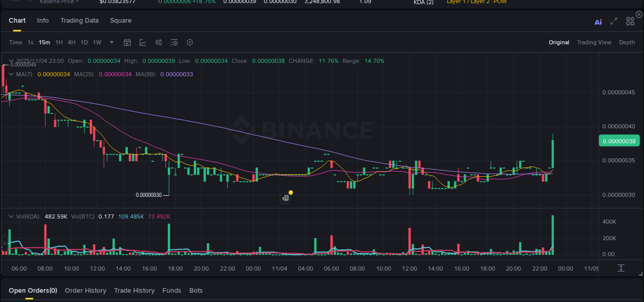Change chart style via line chart icon
This screenshot has width=644, height=302.
143,42
